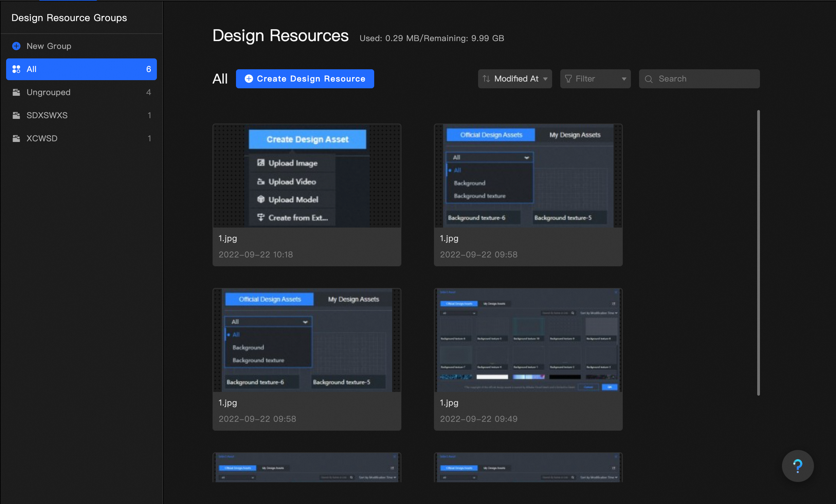Click the magnifier search icon
The image size is (836, 504).
(x=649, y=79)
